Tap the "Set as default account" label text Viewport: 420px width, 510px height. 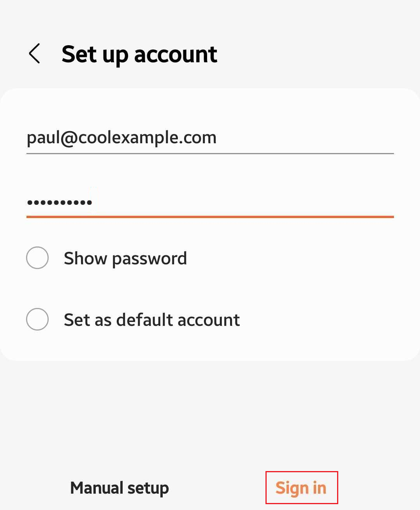tap(152, 320)
